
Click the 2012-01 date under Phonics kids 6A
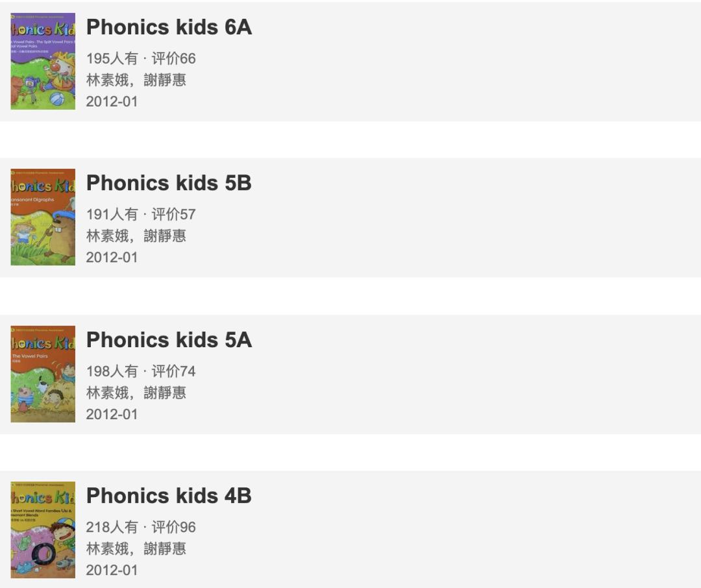tap(112, 101)
